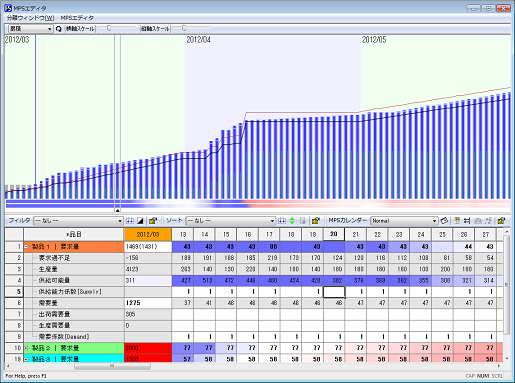Open the filter settings lock icon
Viewport: 515px width, 383px height.
[x=153, y=221]
